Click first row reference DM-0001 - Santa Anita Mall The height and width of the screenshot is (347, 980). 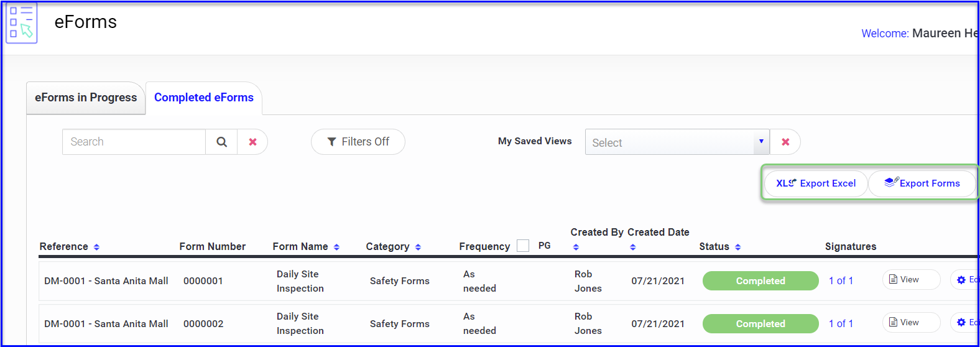point(106,281)
